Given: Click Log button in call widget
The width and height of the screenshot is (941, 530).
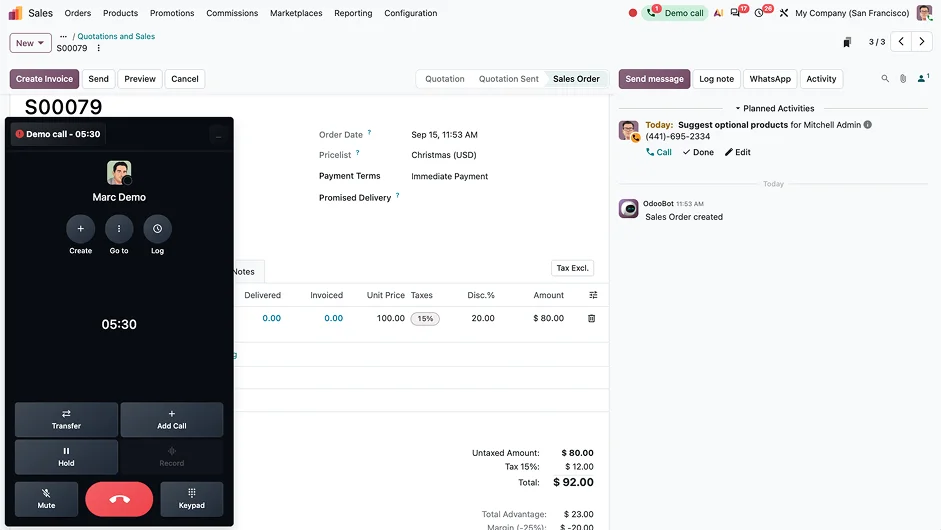Looking at the screenshot, I should pyautogui.click(x=157, y=229).
